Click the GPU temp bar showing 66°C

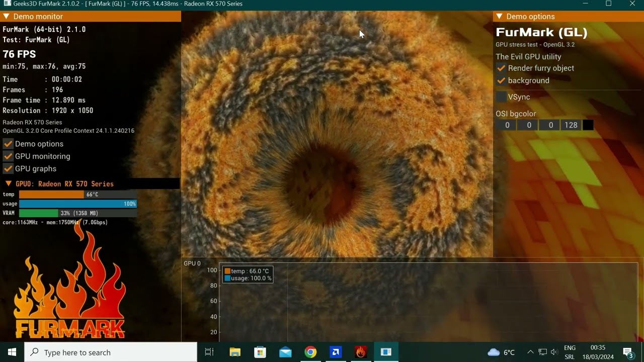pyautogui.click(x=78, y=195)
